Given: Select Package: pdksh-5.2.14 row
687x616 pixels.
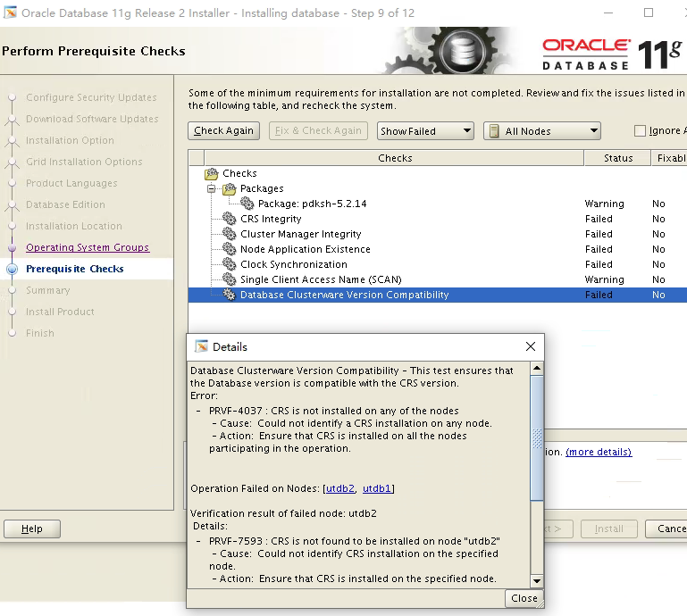Looking at the screenshot, I should point(437,204).
